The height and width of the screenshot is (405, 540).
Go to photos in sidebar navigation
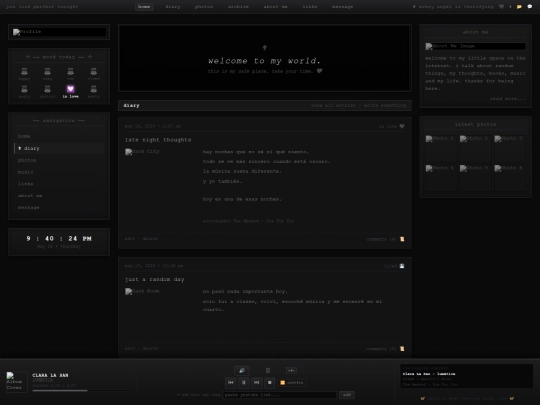pyautogui.click(x=59, y=160)
